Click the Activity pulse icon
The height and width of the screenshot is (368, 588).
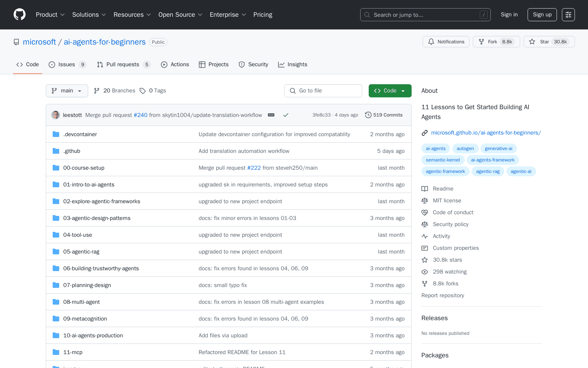[425, 236]
